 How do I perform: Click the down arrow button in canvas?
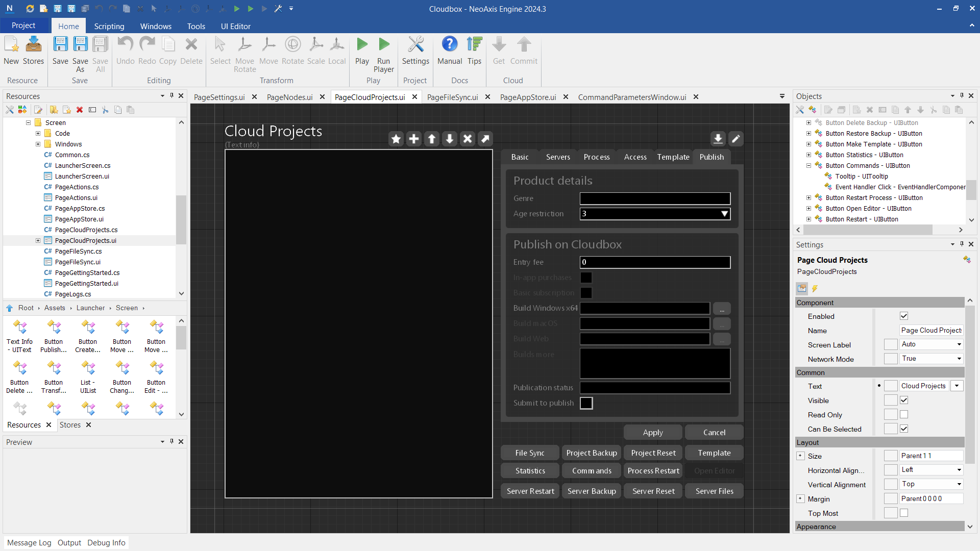click(x=450, y=139)
